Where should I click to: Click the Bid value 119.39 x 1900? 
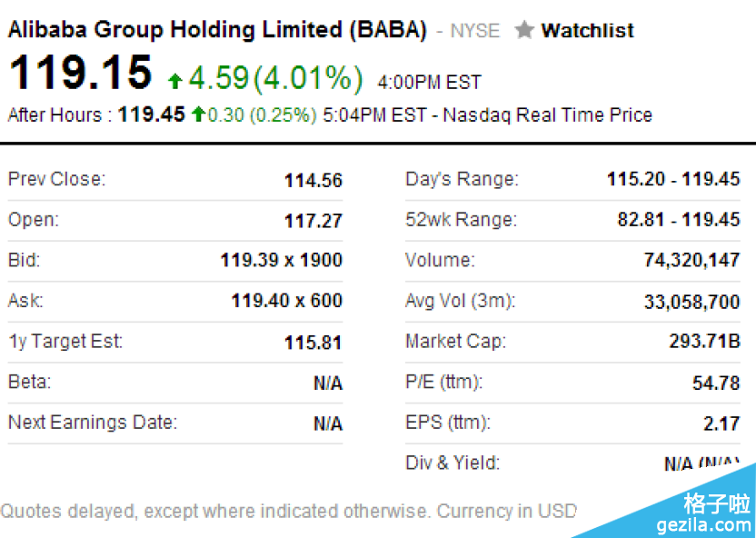click(281, 261)
